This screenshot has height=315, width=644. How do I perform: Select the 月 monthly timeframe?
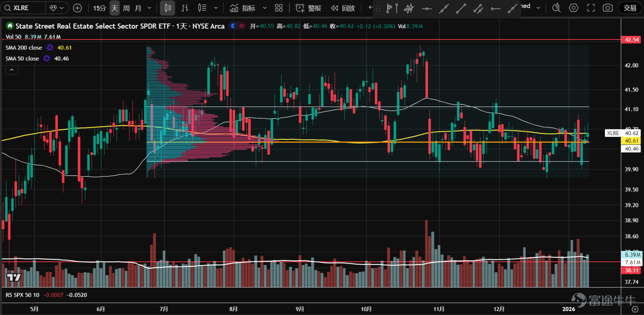[138, 8]
